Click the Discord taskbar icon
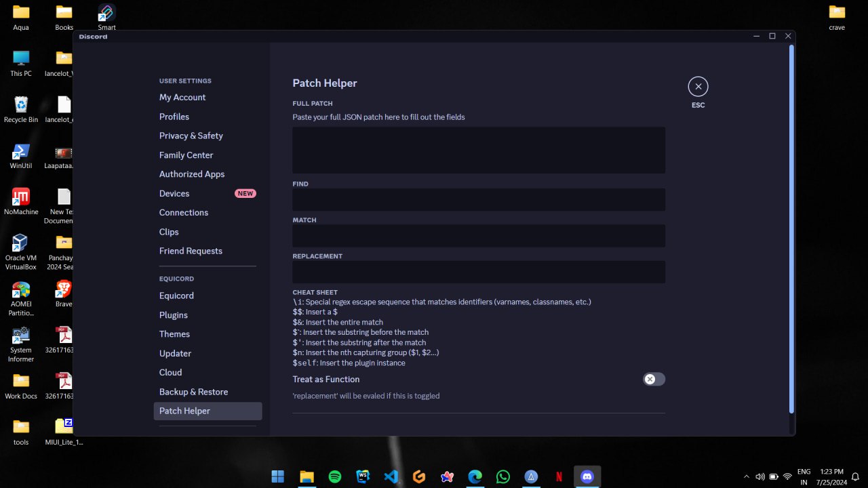The image size is (868, 488). pos(587,476)
